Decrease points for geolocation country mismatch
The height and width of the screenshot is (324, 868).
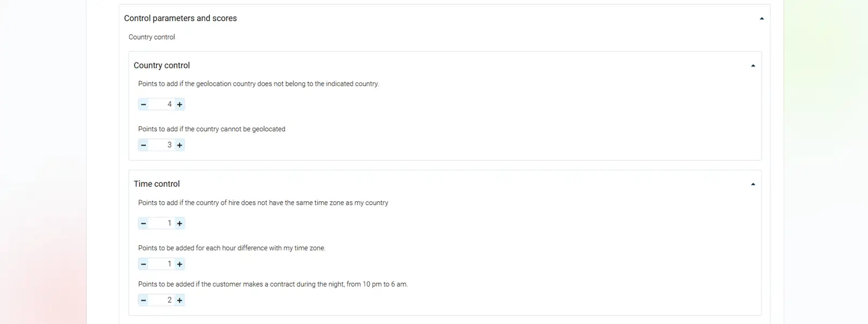pos(143,104)
